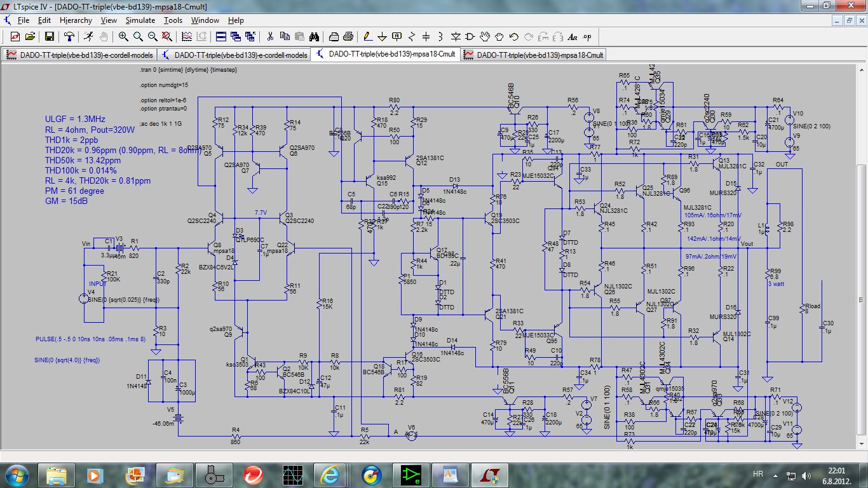868x488 pixels.
Task: Click the Text 'Aa' toolbar icon
Action: point(573,36)
